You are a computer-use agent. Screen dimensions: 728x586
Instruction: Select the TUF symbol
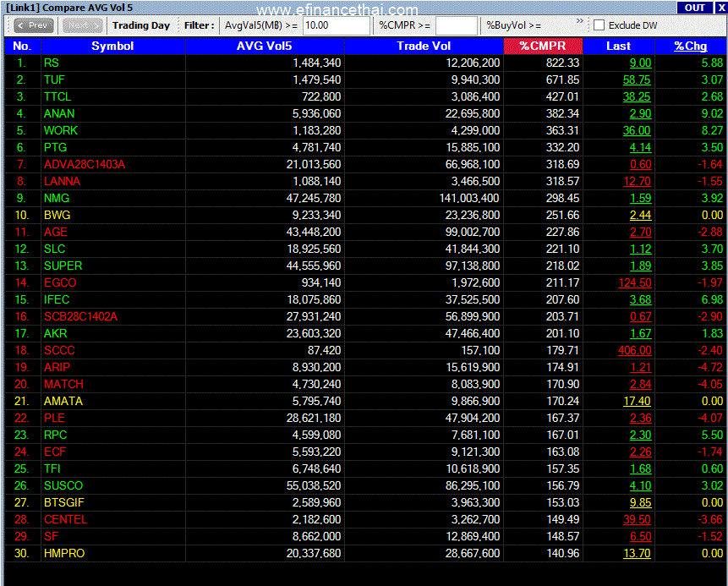54,79
